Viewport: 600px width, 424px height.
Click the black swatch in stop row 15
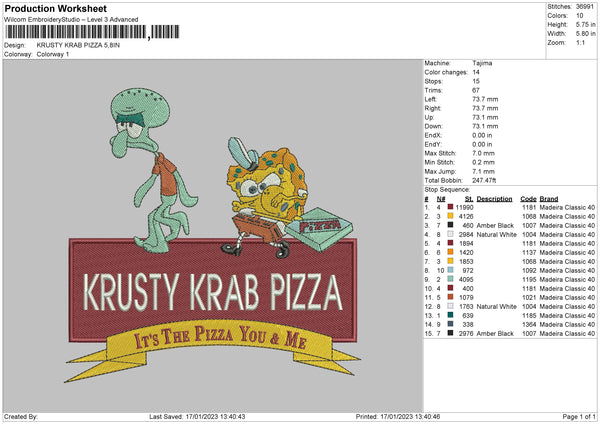pyautogui.click(x=450, y=333)
